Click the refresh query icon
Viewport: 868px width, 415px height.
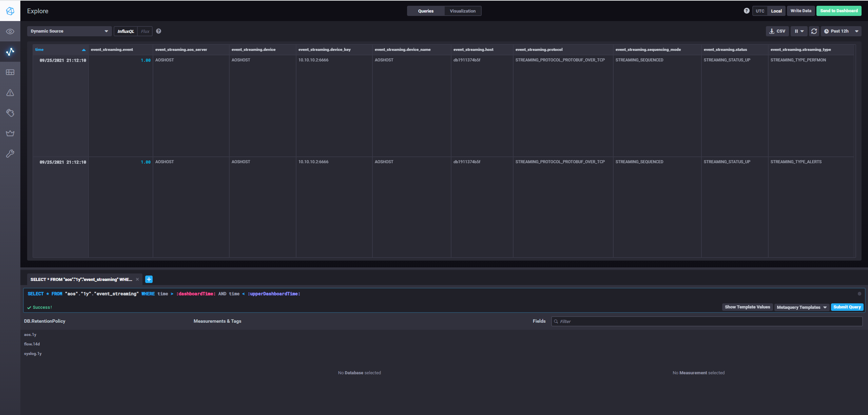coord(814,31)
